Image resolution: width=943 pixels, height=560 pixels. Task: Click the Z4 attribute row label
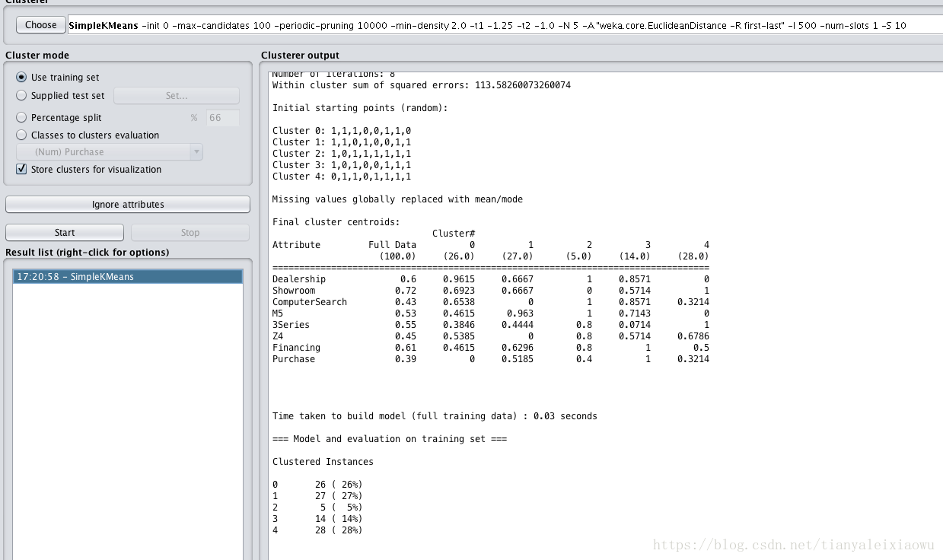[278, 336]
